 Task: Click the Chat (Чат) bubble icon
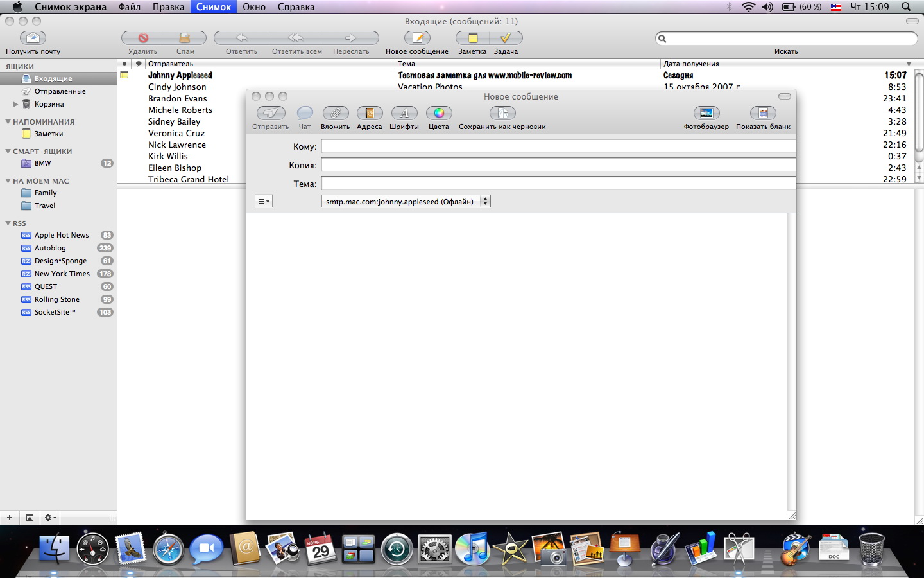[x=305, y=113]
